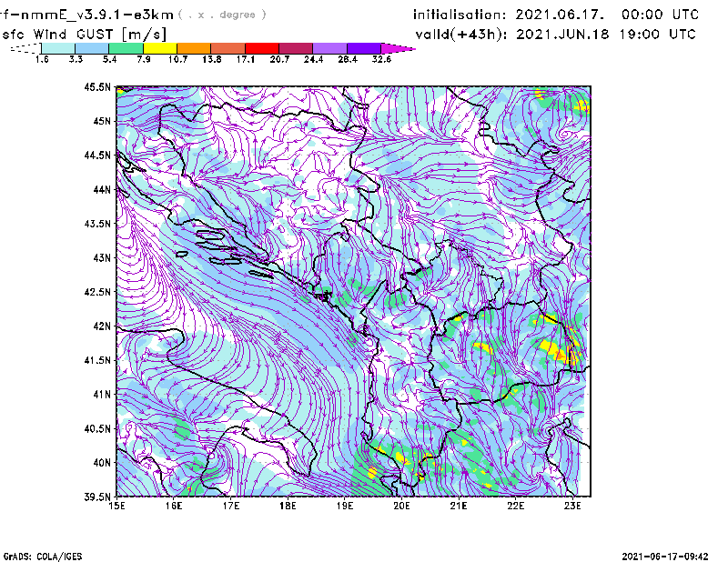Click the salmon 13.8–17.1 legend swatch
Viewport: 728px width, 562px height.
[228, 48]
